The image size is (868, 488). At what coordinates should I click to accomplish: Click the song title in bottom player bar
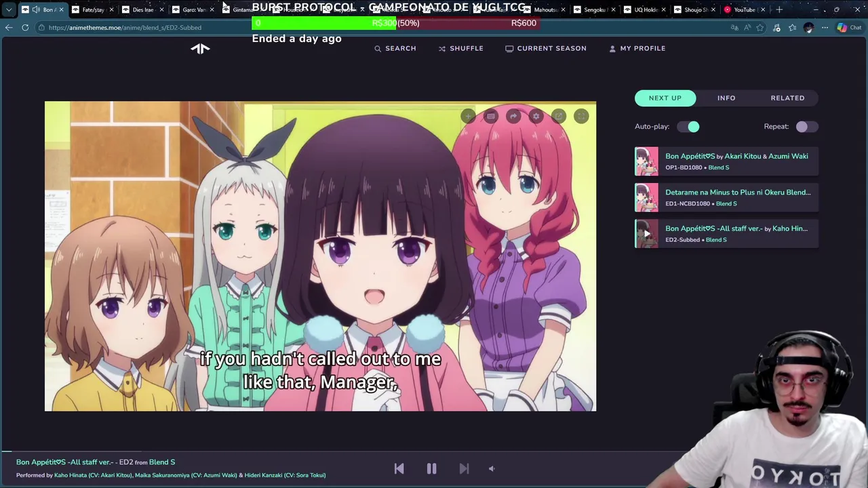click(64, 462)
